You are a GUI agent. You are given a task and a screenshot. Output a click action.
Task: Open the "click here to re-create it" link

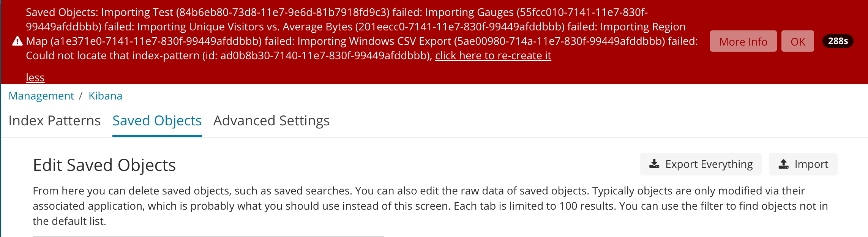click(493, 56)
